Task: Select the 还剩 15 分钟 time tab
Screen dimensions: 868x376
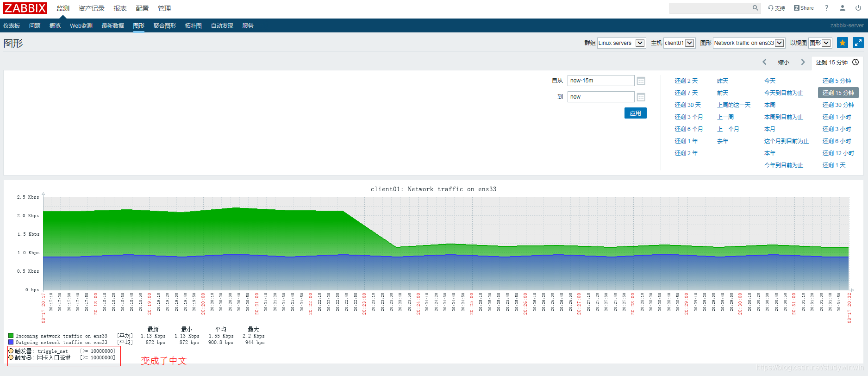Action: point(837,62)
